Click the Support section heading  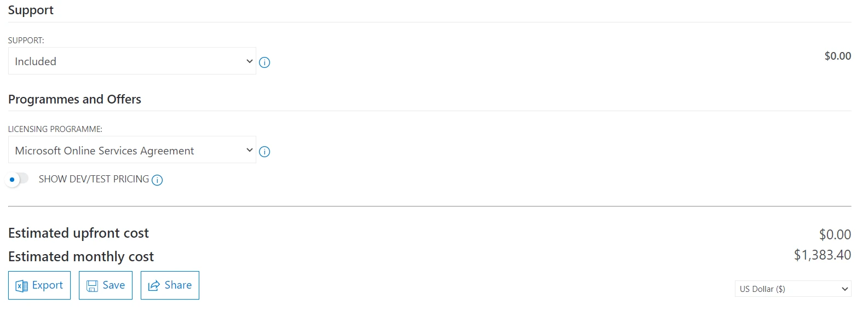click(x=31, y=10)
